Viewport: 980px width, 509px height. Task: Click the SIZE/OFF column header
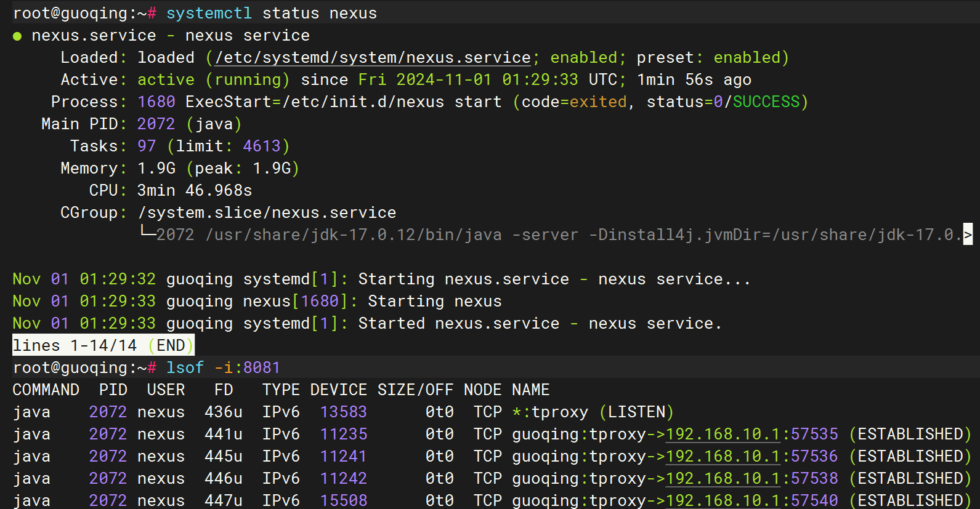(416, 390)
